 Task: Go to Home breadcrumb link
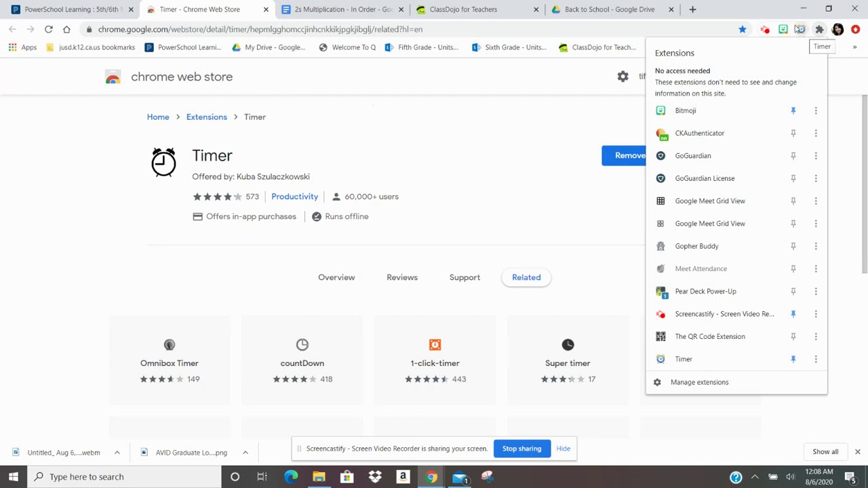158,117
